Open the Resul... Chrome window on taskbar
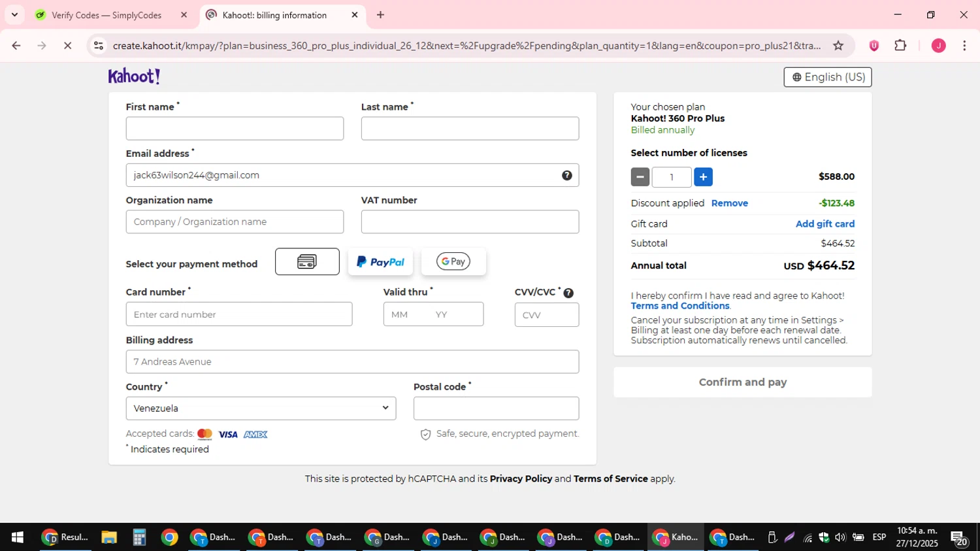The height and width of the screenshot is (551, 980). coord(65,537)
